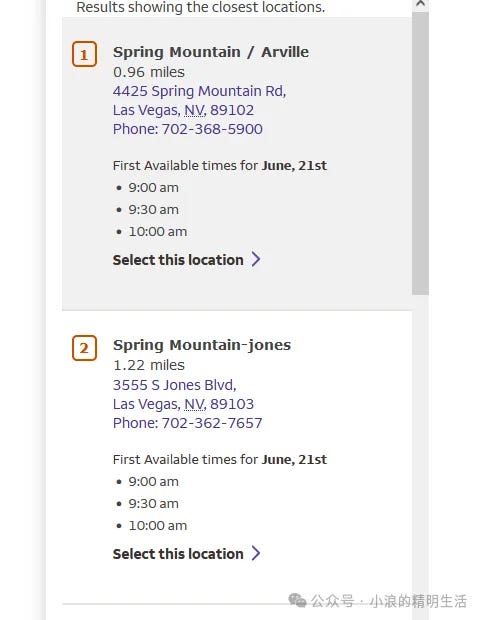Screen dimensions: 482x620
Task: Click the results list scrollbar thumb
Action: pos(420,153)
